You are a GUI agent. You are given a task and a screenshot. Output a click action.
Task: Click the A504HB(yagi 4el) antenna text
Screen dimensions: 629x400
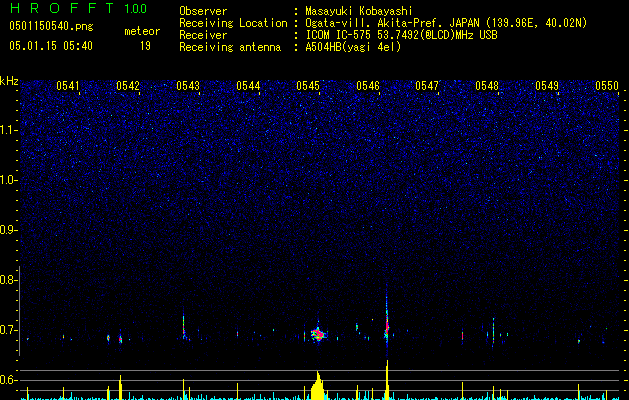(x=353, y=47)
